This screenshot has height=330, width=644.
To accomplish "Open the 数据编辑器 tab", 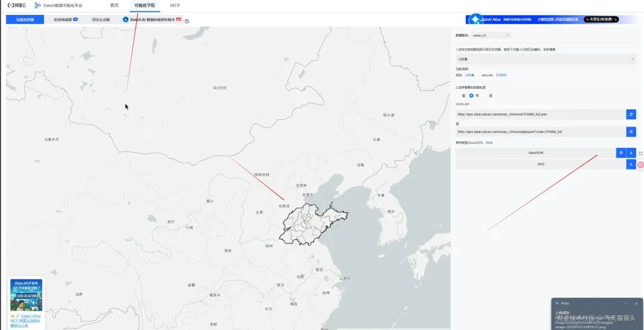I will [66, 19].
